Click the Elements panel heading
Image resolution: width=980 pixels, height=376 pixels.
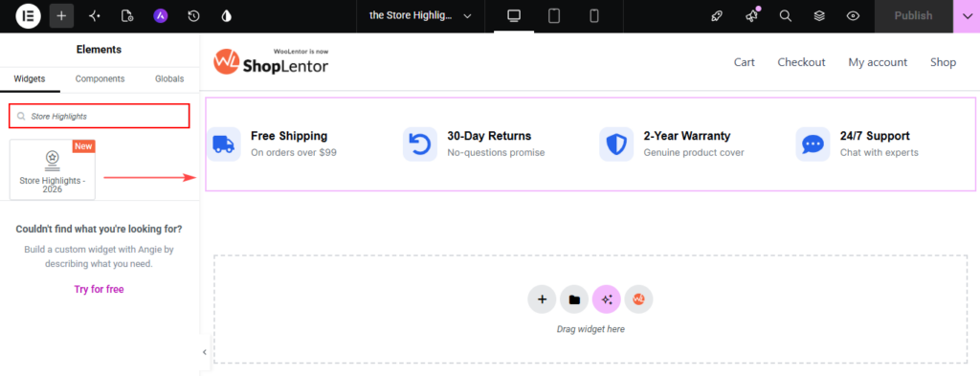tap(99, 50)
